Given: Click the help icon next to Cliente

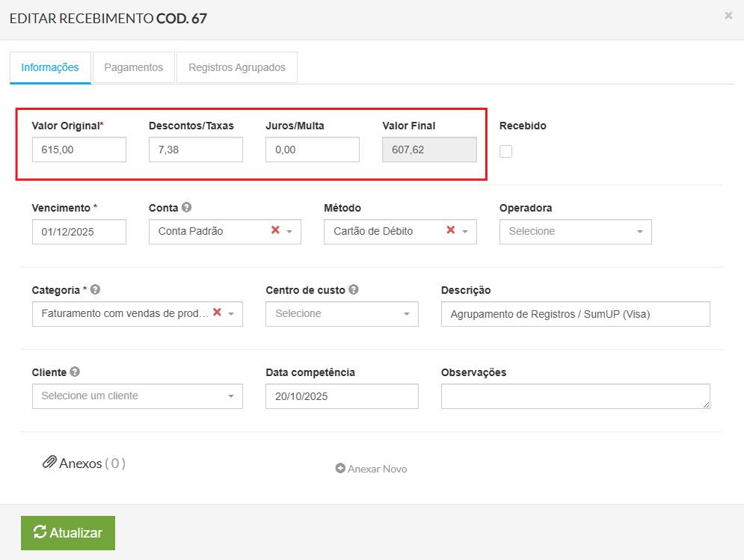Looking at the screenshot, I should coord(76,372).
